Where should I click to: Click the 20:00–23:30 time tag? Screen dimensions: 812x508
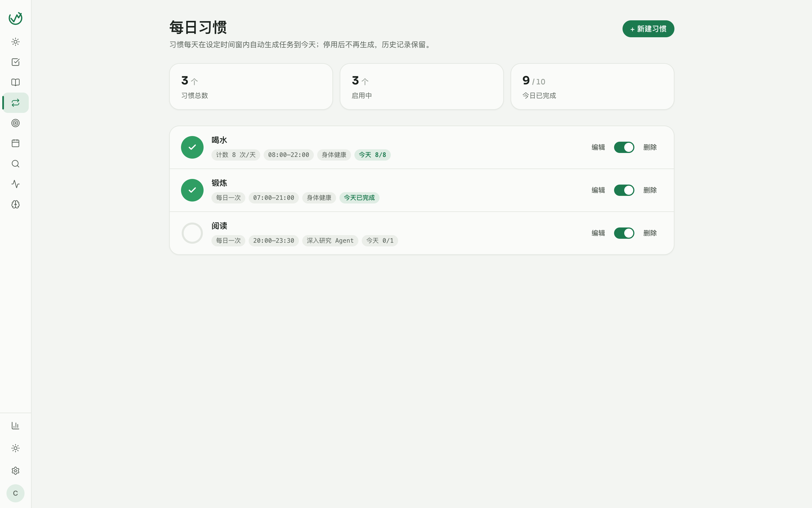(x=273, y=240)
